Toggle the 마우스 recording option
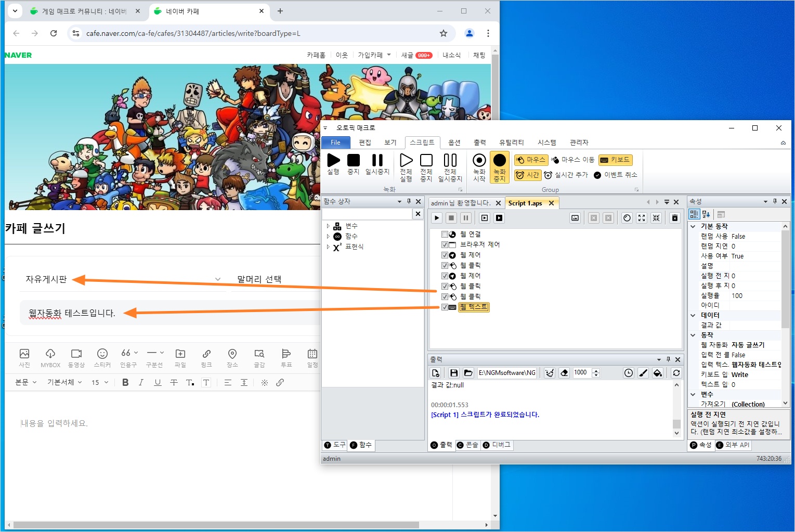The image size is (795, 532). tap(531, 160)
